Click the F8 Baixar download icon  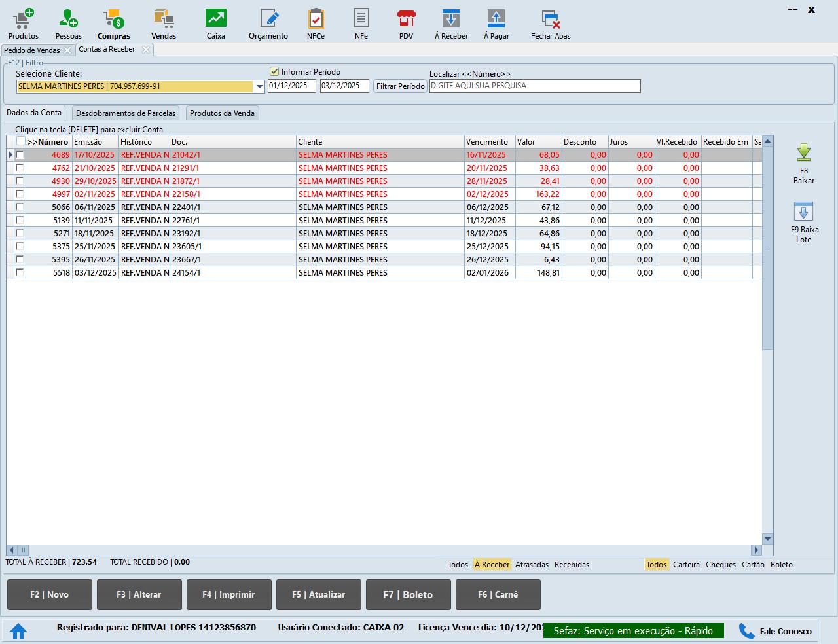click(x=803, y=153)
